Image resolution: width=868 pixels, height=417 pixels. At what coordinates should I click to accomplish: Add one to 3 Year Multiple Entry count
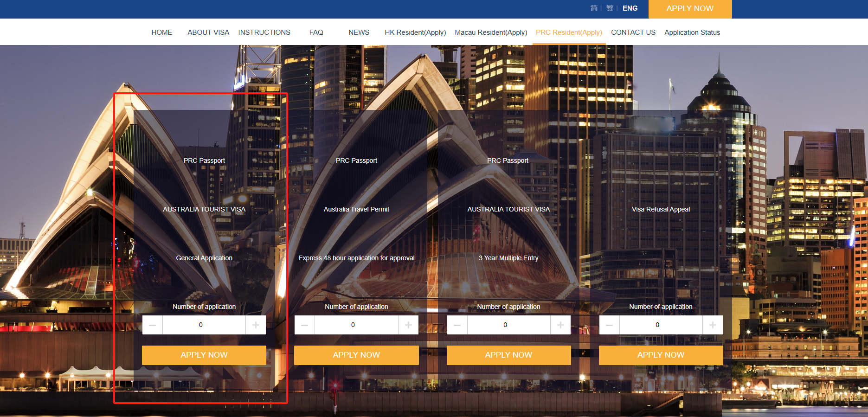(560, 325)
